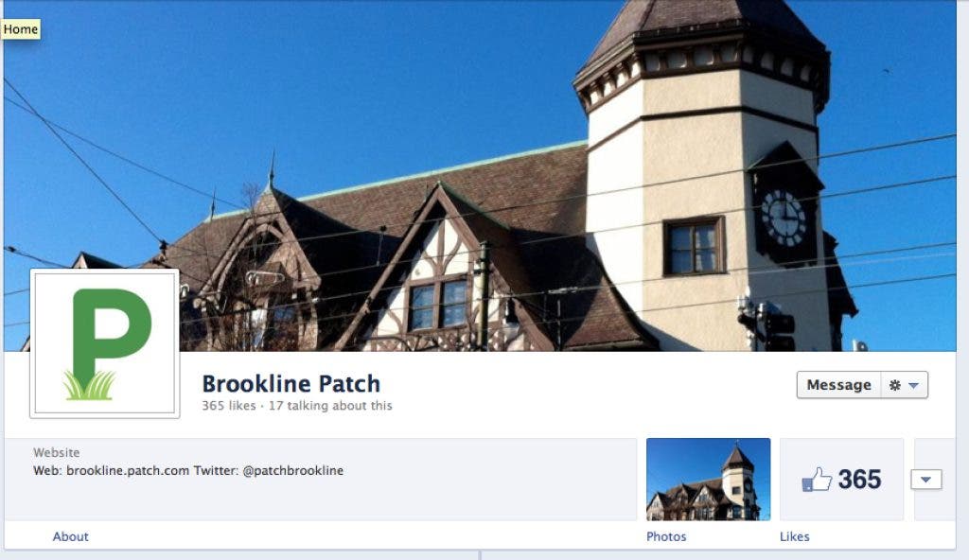969x560 pixels.
Task: Open the Photos link under the thumbnail
Action: point(666,536)
